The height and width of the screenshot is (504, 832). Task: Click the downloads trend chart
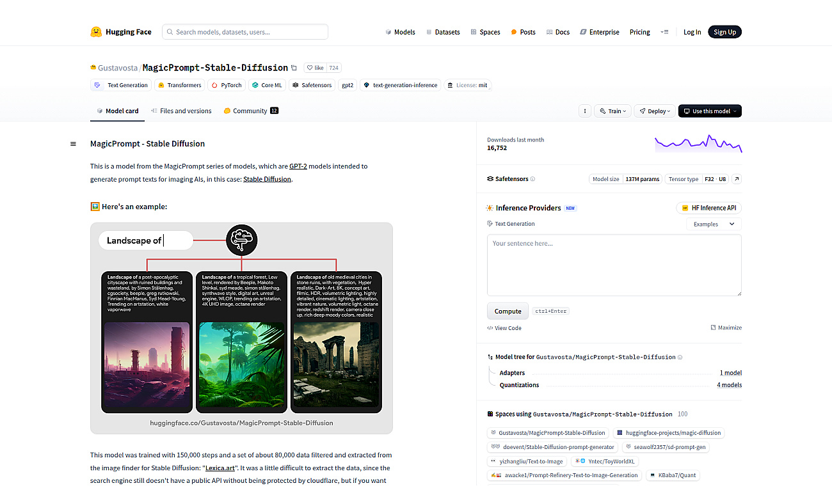(698, 144)
